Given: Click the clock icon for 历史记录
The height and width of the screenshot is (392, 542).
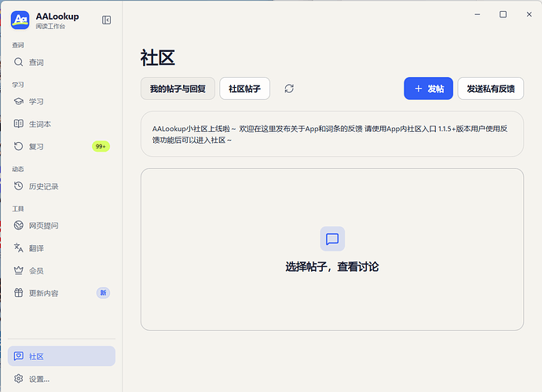Looking at the screenshot, I should 18,186.
